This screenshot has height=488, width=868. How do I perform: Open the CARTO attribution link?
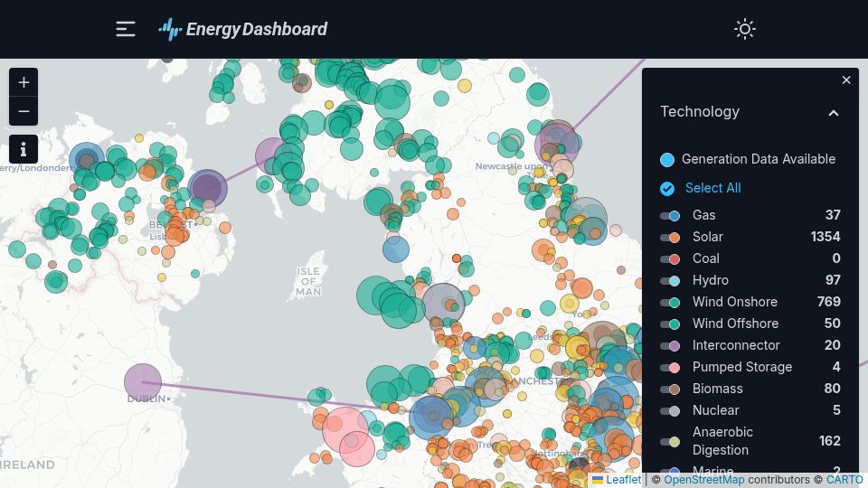[844, 480]
